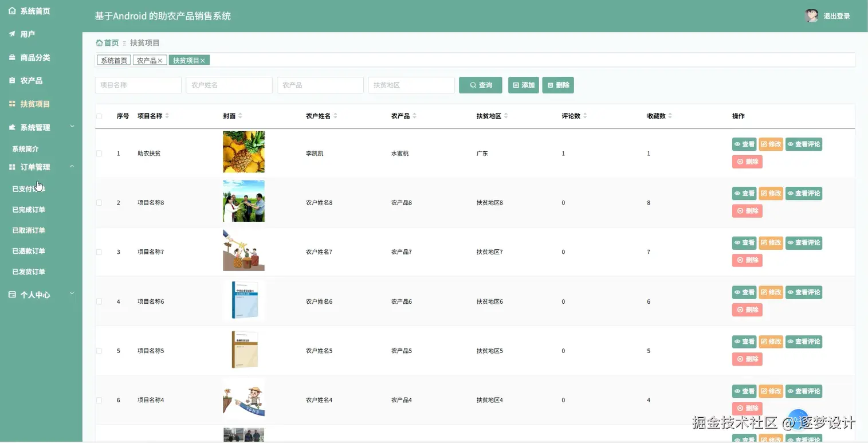Click 查看 for row 助农扶贫
This screenshot has height=443, width=868.
click(744, 144)
